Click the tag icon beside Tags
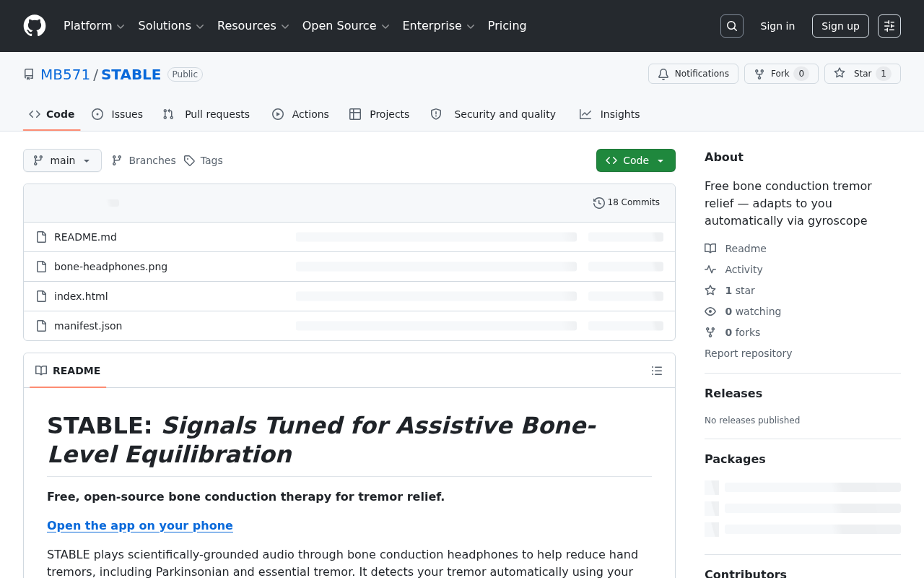Screen dimensions: 924x578 click(x=189, y=160)
